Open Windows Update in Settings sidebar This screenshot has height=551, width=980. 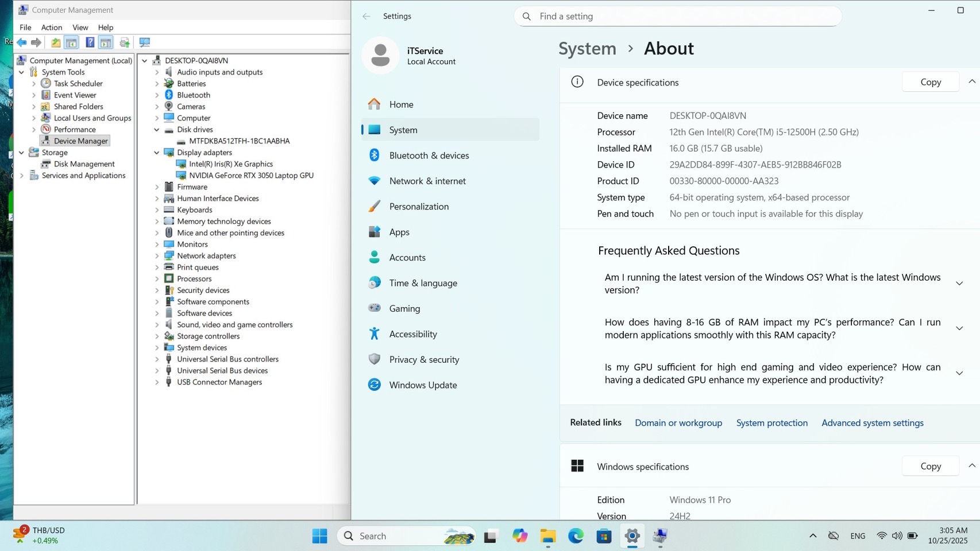pyautogui.click(x=423, y=385)
